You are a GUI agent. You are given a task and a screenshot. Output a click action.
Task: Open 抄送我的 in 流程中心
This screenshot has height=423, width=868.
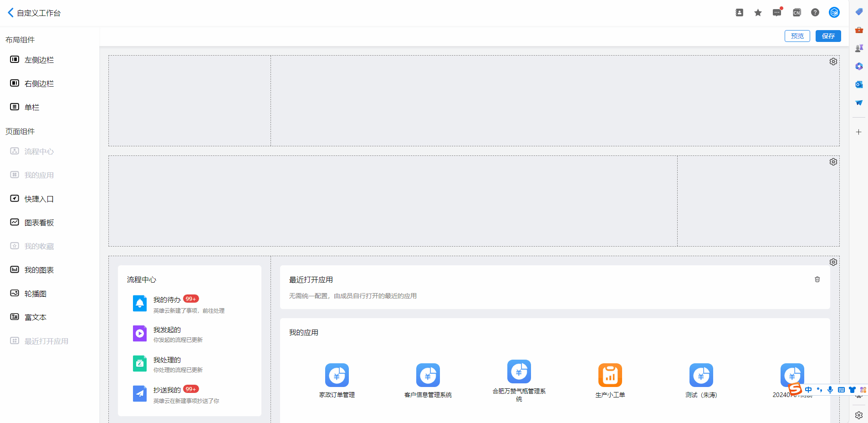(x=167, y=390)
